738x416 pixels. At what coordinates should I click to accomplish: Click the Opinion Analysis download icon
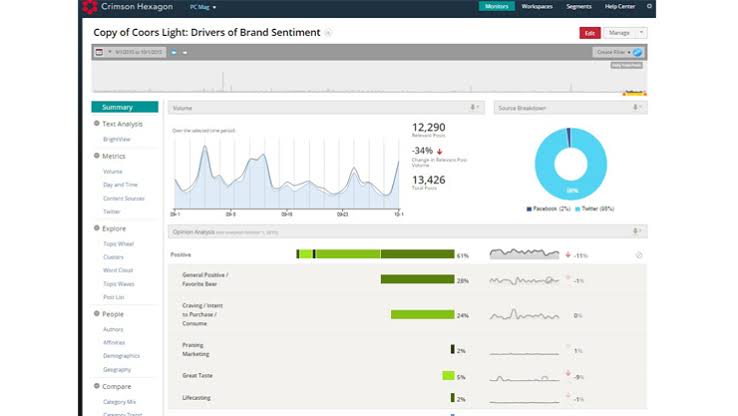tap(636, 231)
